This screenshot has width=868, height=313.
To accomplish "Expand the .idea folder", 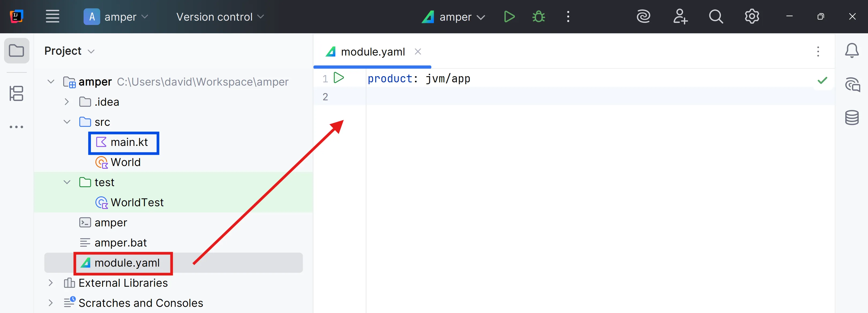I will pos(67,102).
